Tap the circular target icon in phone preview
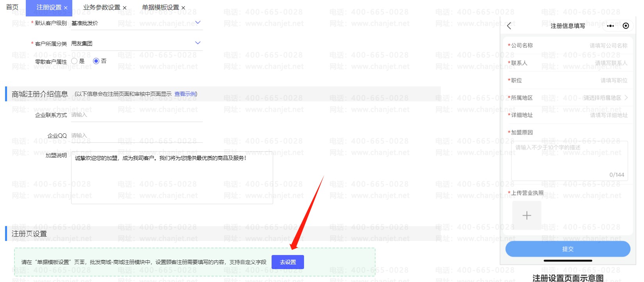Image resolution: width=644 pixels, height=282 pixels. pyautogui.click(x=626, y=26)
